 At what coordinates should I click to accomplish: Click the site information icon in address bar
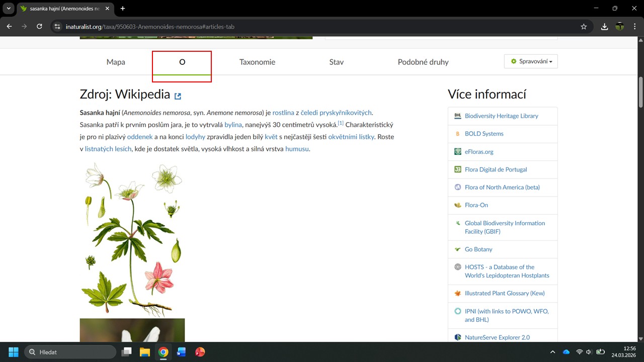[x=57, y=27]
